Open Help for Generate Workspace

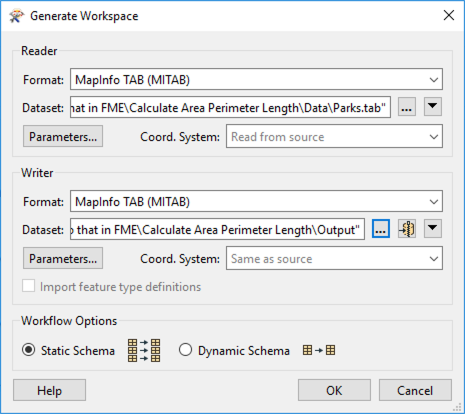click(49, 390)
